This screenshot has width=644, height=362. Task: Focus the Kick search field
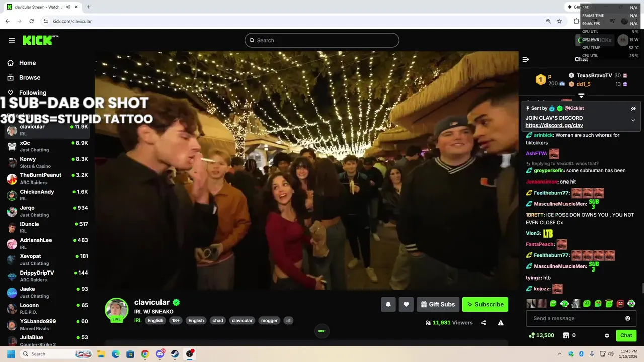[x=322, y=40]
